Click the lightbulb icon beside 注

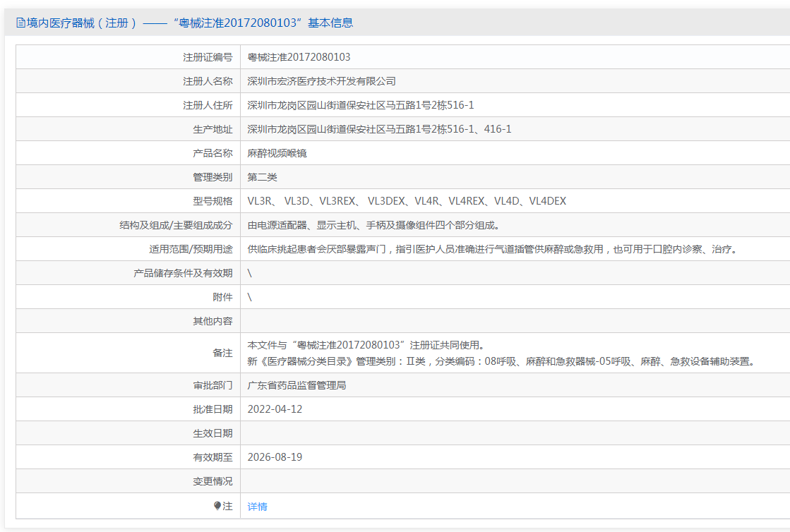(217, 506)
